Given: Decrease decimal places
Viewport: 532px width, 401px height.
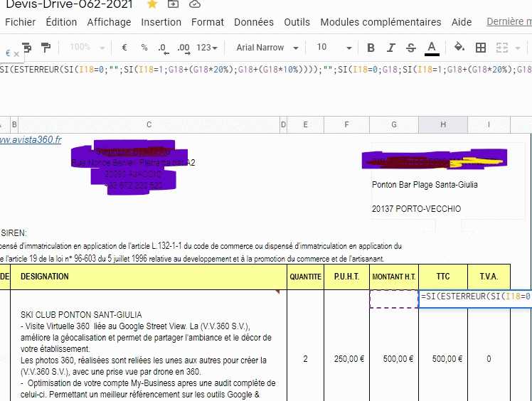Looking at the screenshot, I should 163,48.
